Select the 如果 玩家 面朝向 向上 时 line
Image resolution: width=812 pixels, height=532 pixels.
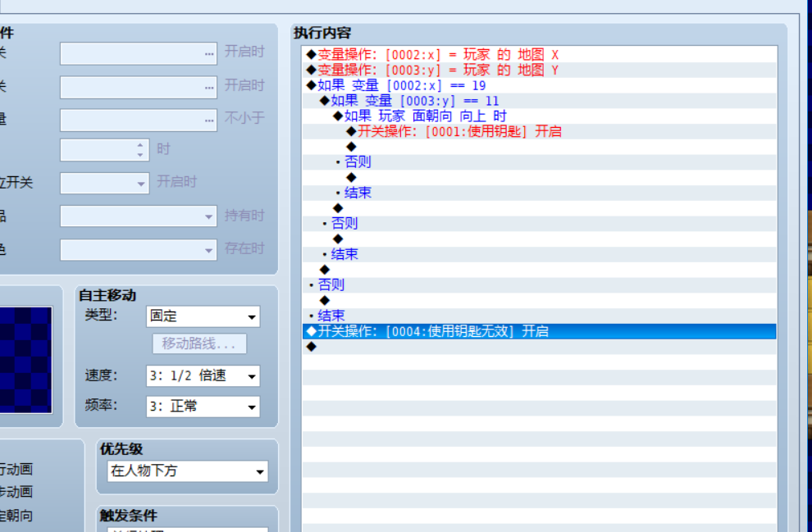(539, 116)
